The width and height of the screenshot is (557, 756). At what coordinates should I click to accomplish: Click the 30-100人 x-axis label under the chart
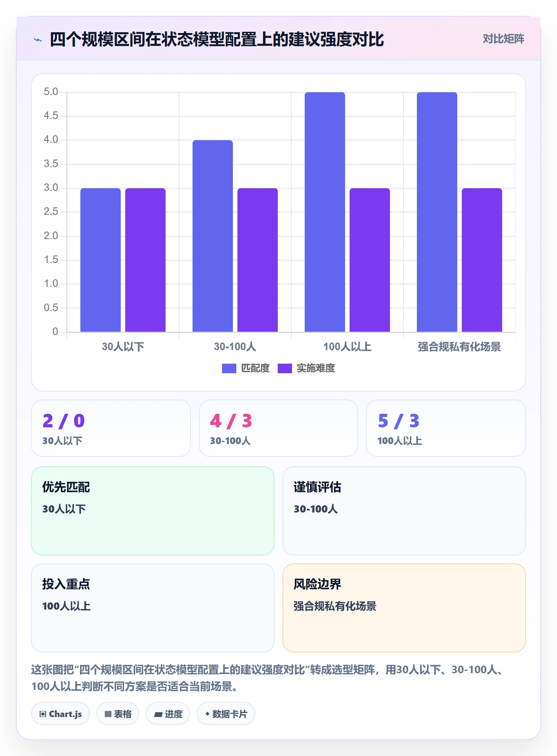coord(235,347)
